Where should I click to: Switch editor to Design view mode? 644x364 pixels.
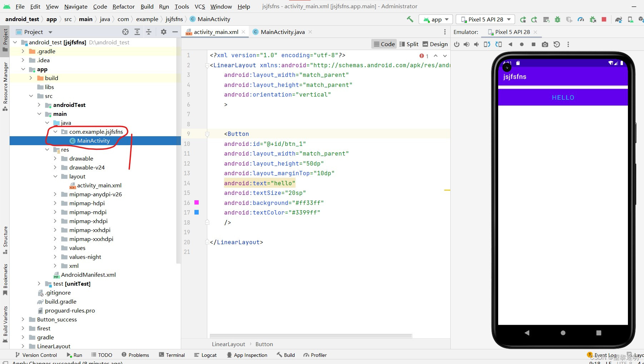435,44
